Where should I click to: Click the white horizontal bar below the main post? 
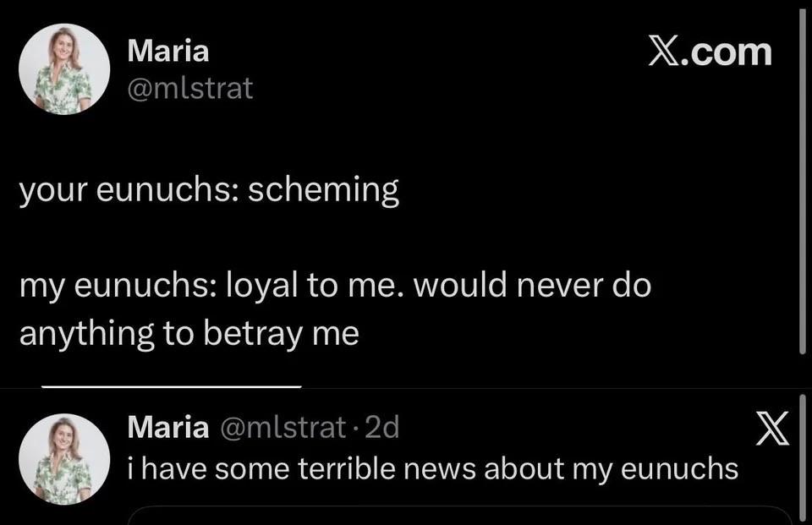pos(172,386)
